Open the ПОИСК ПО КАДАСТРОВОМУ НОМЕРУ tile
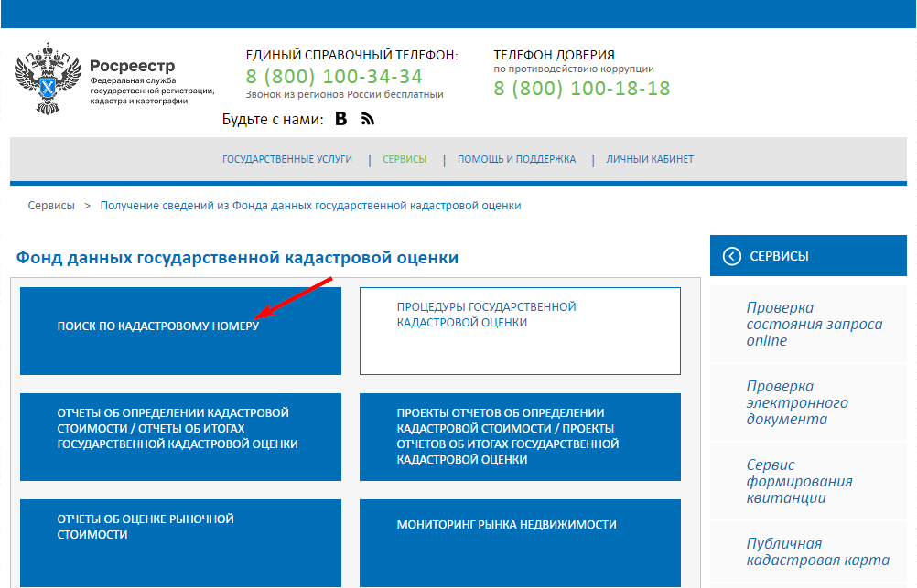The width and height of the screenshot is (917, 588). 179,331
